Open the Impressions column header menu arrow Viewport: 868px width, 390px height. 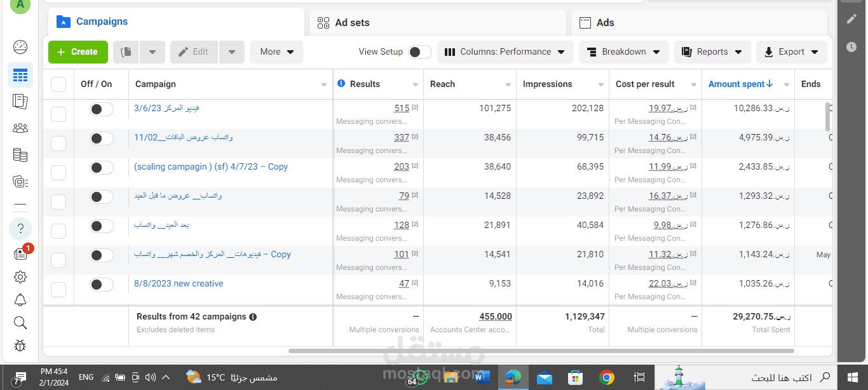pyautogui.click(x=601, y=85)
